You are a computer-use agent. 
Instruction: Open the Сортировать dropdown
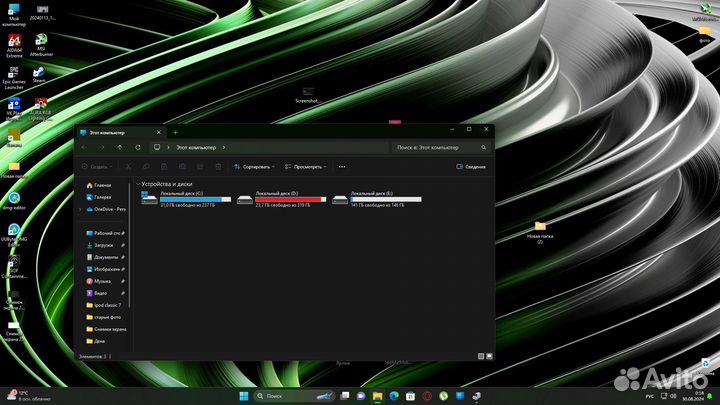pyautogui.click(x=254, y=167)
